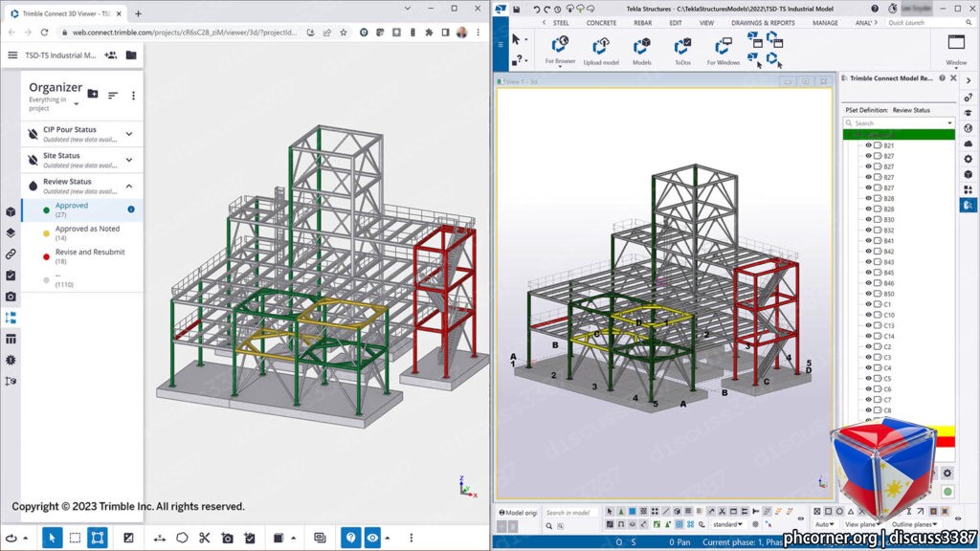
Task: Click the red Revise and Resubmit color dot
Action: coord(46,256)
